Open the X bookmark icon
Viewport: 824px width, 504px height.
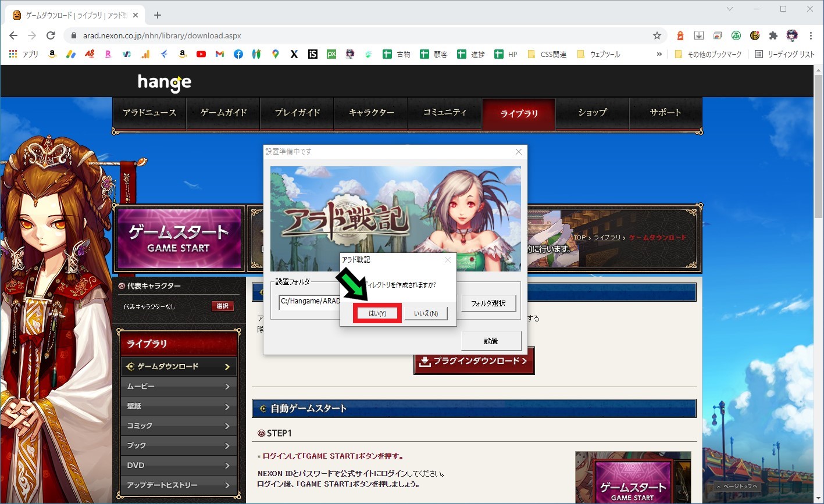pyautogui.click(x=294, y=54)
